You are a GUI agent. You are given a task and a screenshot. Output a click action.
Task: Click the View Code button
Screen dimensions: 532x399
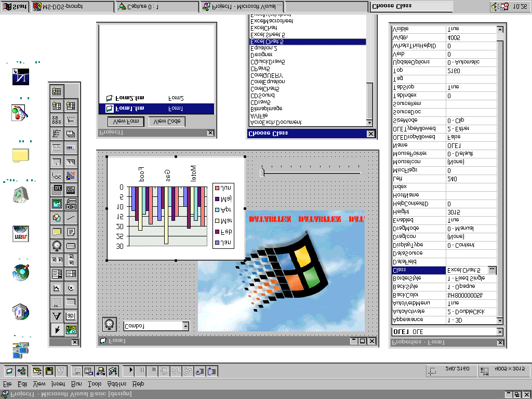click(x=167, y=122)
